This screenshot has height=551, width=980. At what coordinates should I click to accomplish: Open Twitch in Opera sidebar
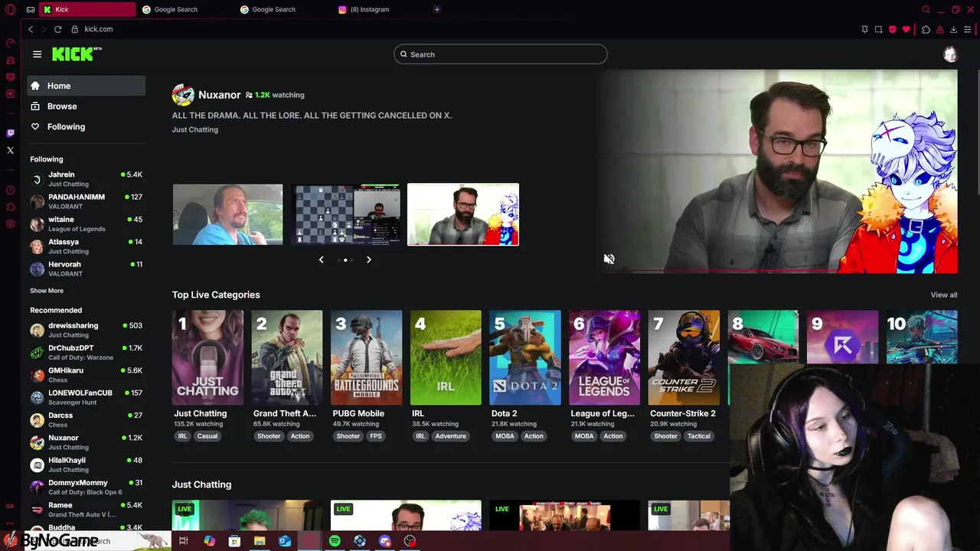coord(10,133)
